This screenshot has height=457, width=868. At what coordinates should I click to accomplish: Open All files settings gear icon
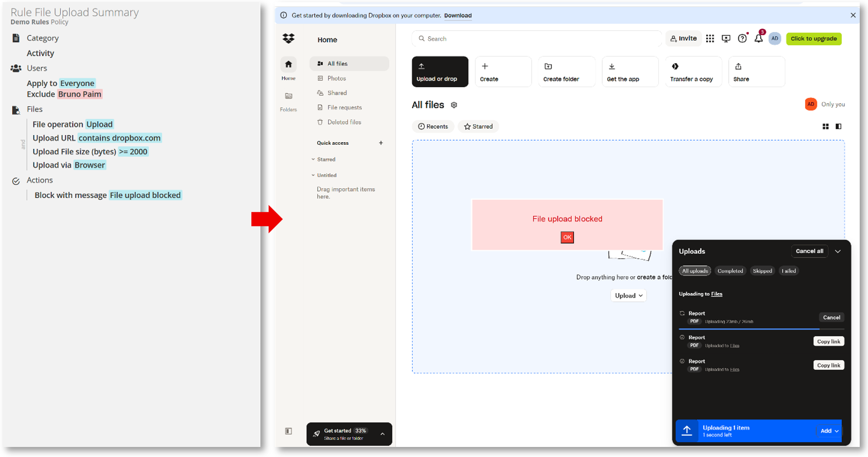454,105
